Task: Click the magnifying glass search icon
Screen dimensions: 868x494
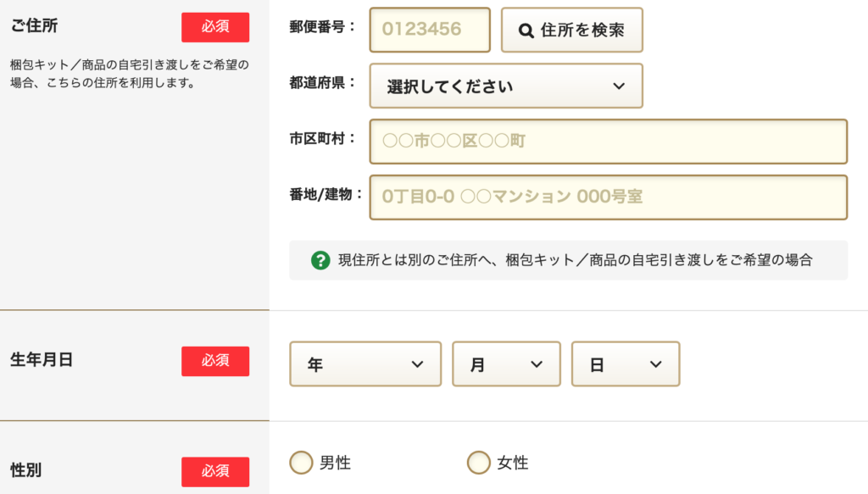Action: (526, 31)
